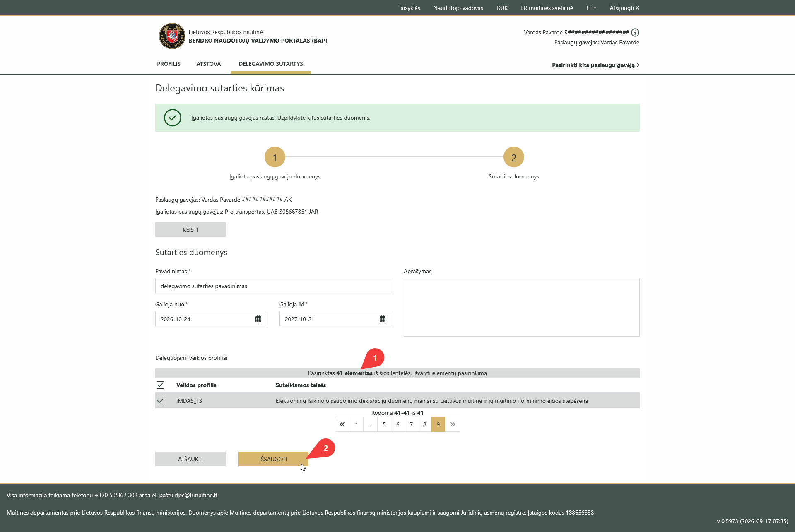Select current pagination page 9

438,424
